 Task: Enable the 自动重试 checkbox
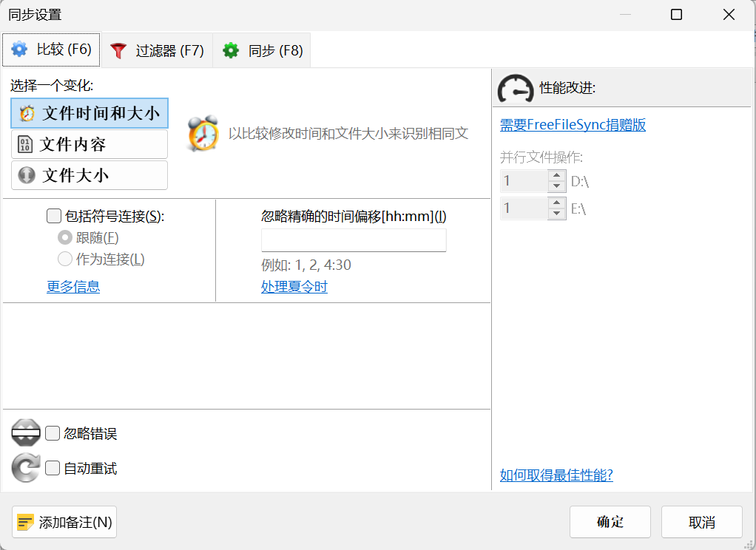tap(52, 467)
